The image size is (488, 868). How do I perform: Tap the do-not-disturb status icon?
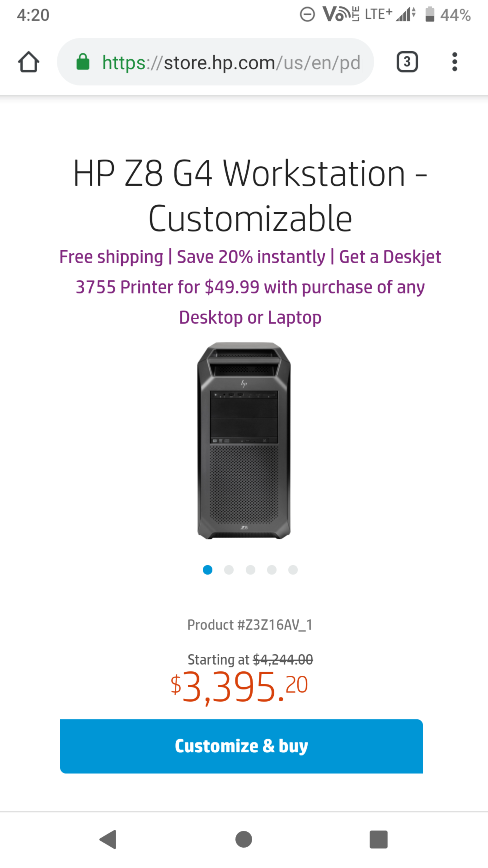click(307, 15)
